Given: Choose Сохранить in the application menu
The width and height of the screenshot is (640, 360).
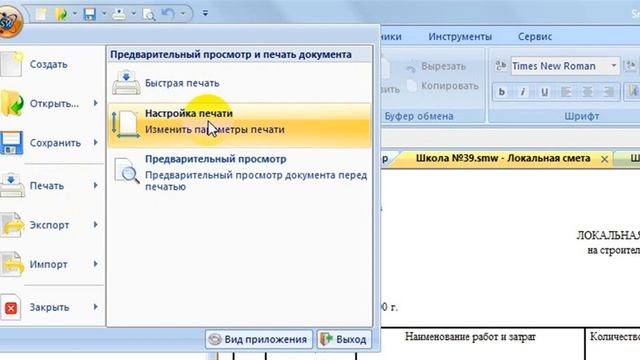Looking at the screenshot, I should (52, 143).
